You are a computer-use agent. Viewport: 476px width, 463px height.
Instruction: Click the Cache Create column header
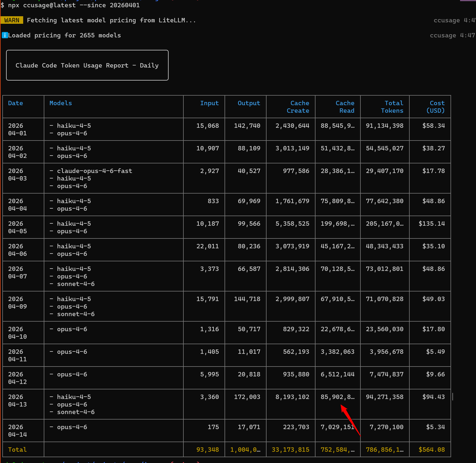298,107
